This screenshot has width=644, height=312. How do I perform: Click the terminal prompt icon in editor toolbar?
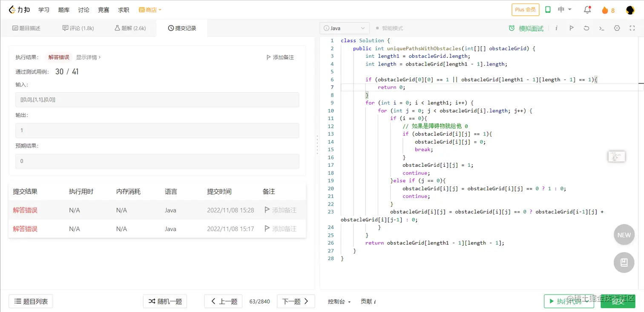601,28
